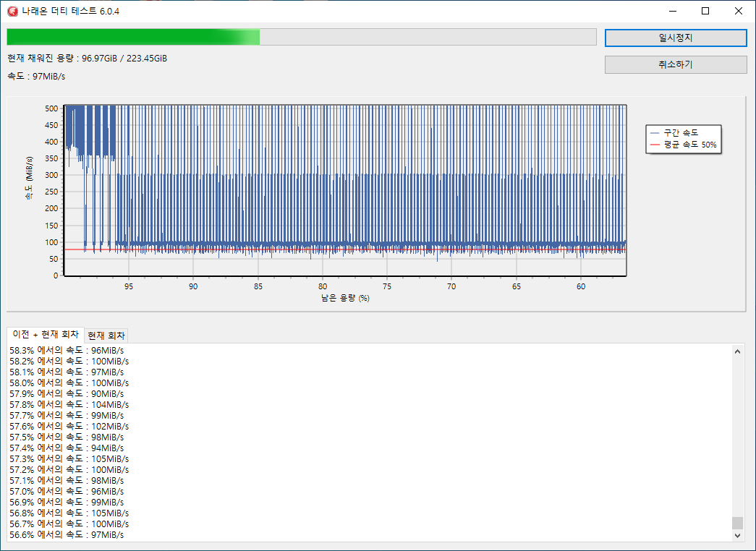Screen dimensions: 756x551
Task: Minimize the 나래온 더티 테스트 window
Action: coord(672,11)
